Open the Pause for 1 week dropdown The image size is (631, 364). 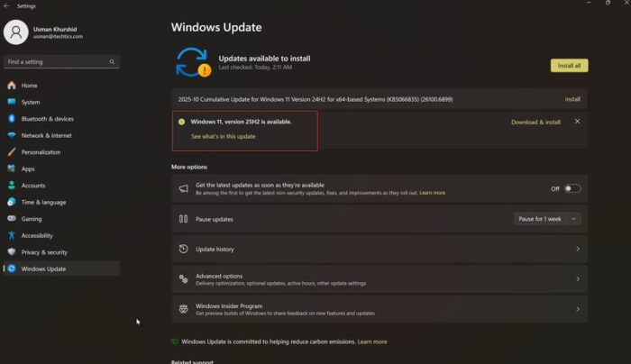(x=548, y=218)
